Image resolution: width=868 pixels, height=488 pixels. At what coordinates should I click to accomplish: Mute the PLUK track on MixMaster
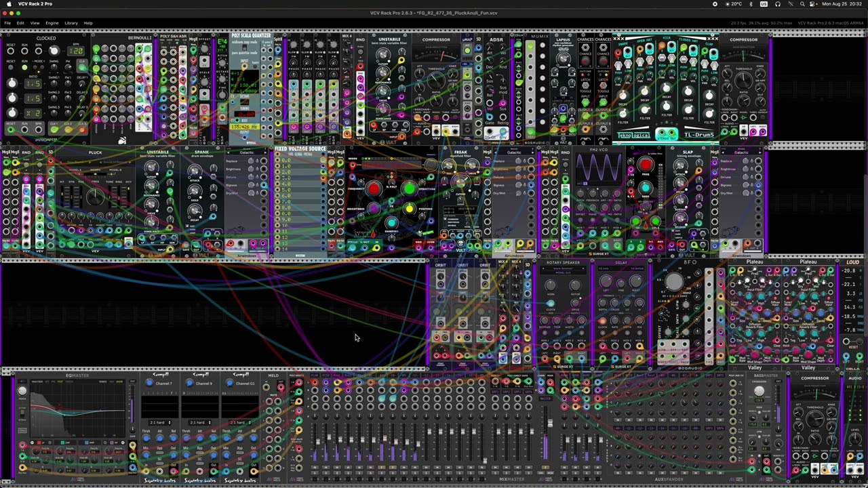315,467
